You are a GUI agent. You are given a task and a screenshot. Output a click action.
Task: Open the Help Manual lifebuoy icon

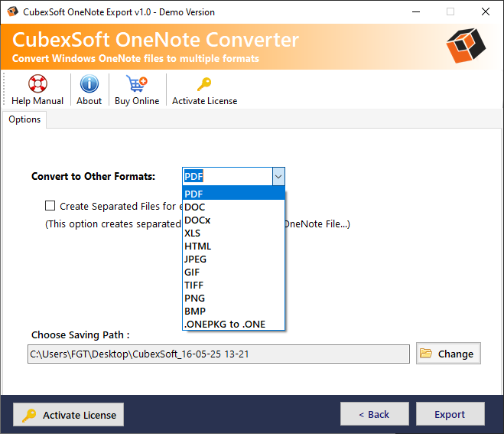[37, 85]
